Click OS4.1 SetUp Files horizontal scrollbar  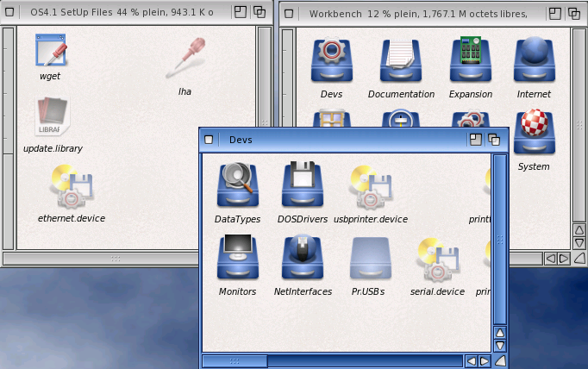[101, 259]
